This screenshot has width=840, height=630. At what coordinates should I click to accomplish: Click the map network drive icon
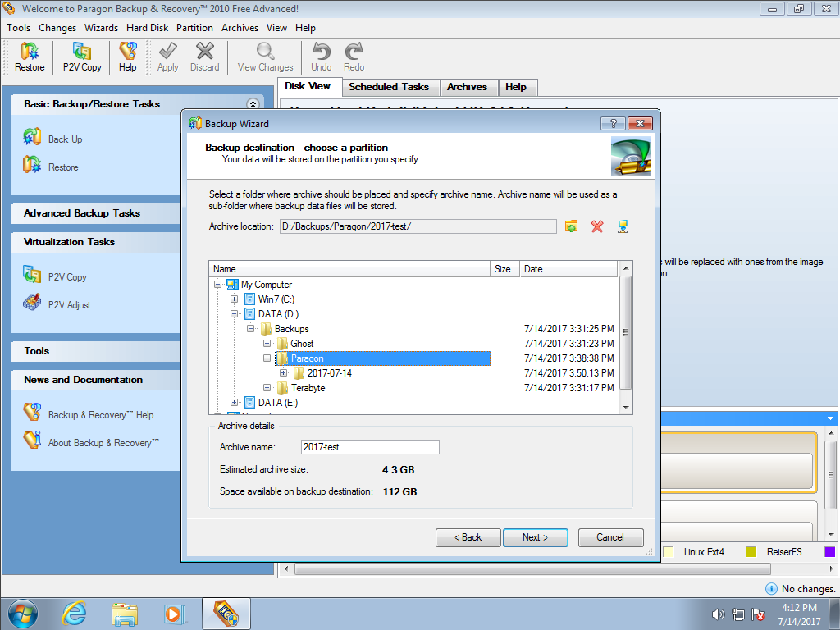click(623, 226)
